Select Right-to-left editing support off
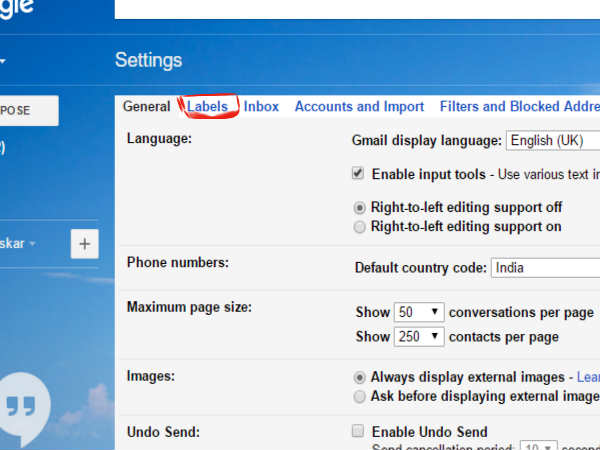This screenshot has height=450, width=600. [360, 208]
